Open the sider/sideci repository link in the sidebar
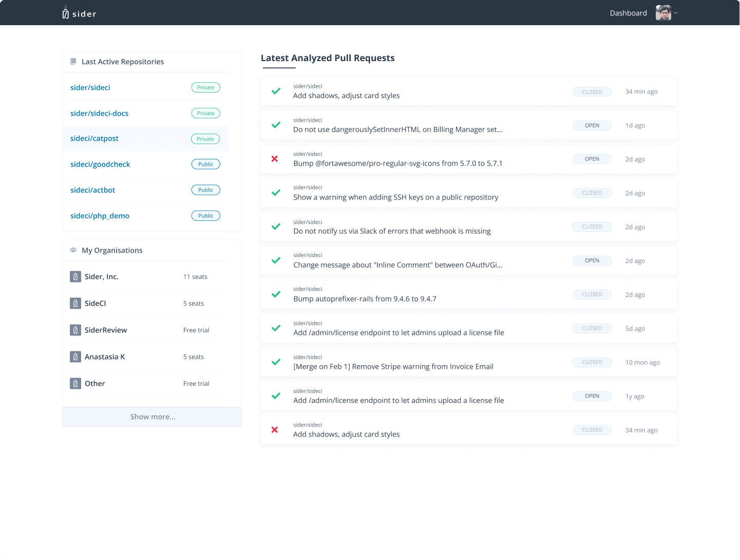This screenshot has height=560, width=740. coord(90,88)
